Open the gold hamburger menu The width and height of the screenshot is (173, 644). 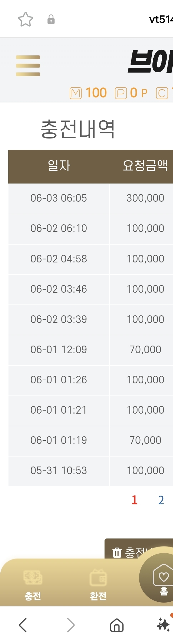pos(28,66)
